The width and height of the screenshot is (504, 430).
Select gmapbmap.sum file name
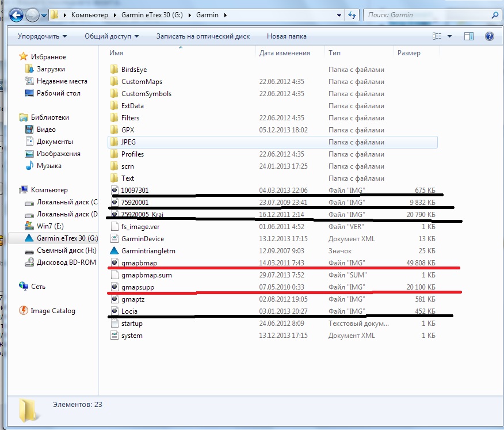(x=147, y=275)
